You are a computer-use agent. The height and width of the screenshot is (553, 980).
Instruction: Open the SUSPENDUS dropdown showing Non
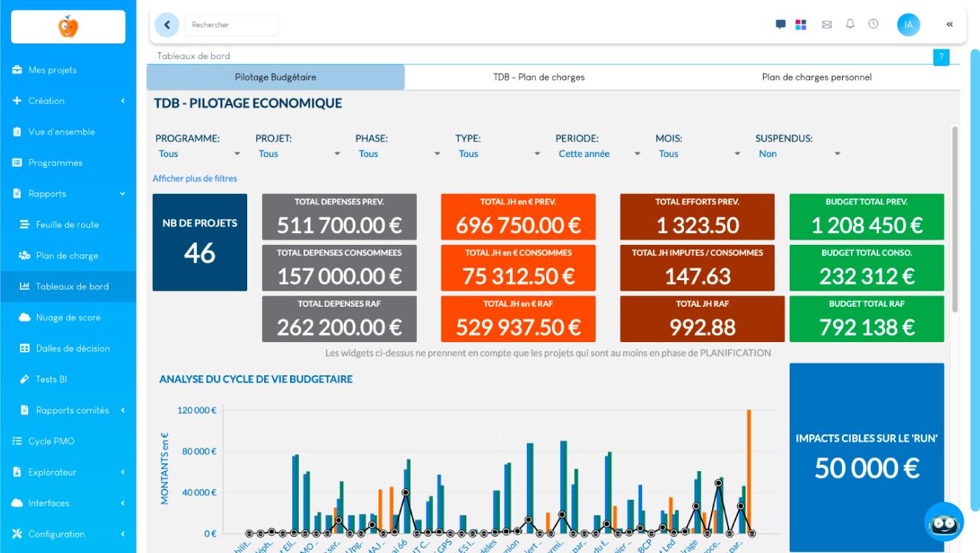[x=799, y=154]
